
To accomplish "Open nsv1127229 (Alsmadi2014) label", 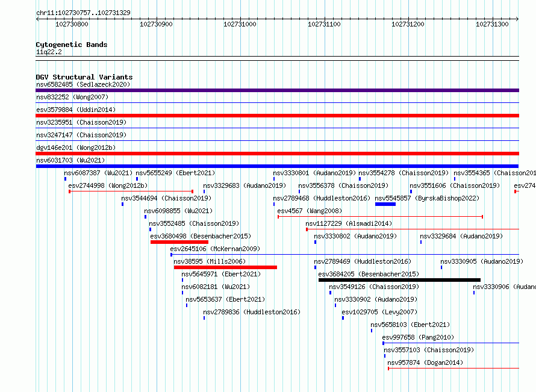I will tap(349, 223).
